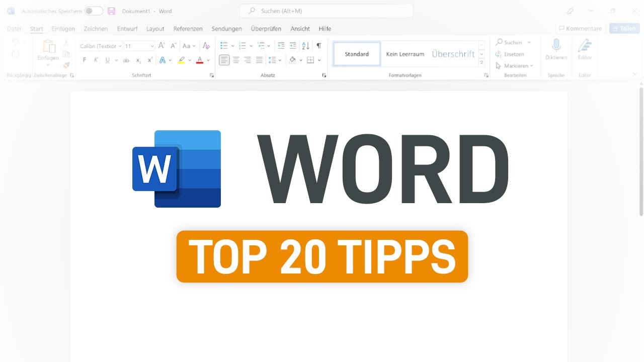Open the Editor pane
The width and height of the screenshot is (644, 362).
pos(585,50)
